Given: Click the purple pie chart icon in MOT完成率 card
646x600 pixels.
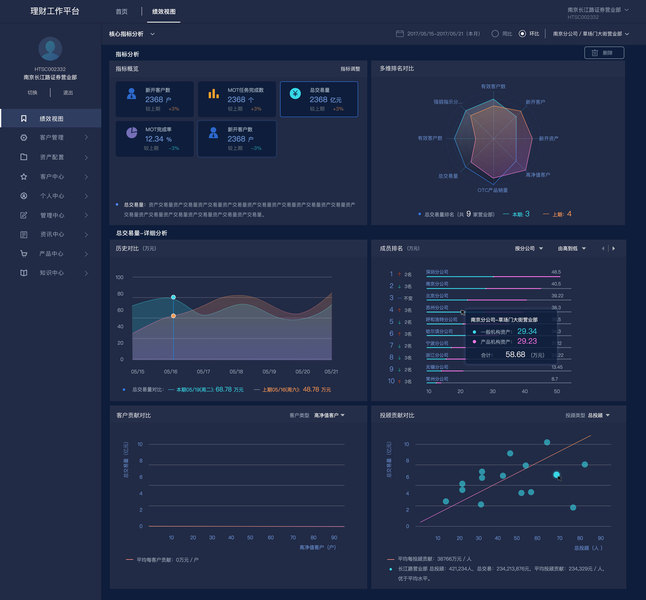Looking at the screenshot, I should pyautogui.click(x=131, y=133).
